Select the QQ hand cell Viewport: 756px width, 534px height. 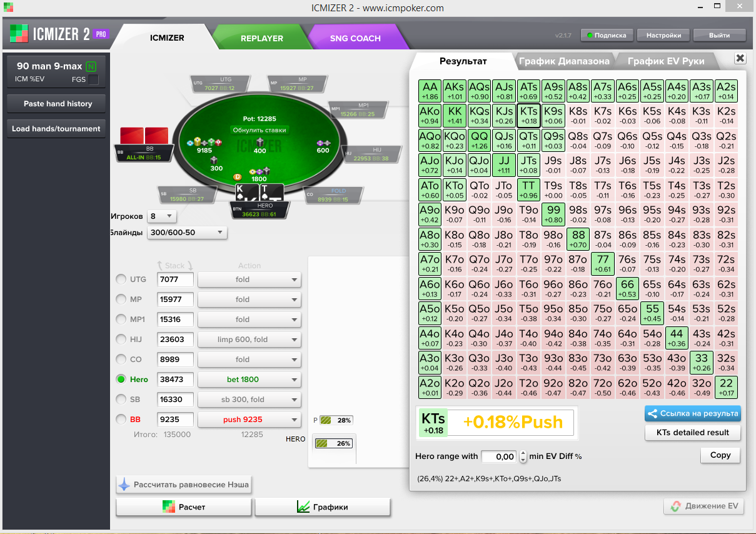(x=479, y=140)
